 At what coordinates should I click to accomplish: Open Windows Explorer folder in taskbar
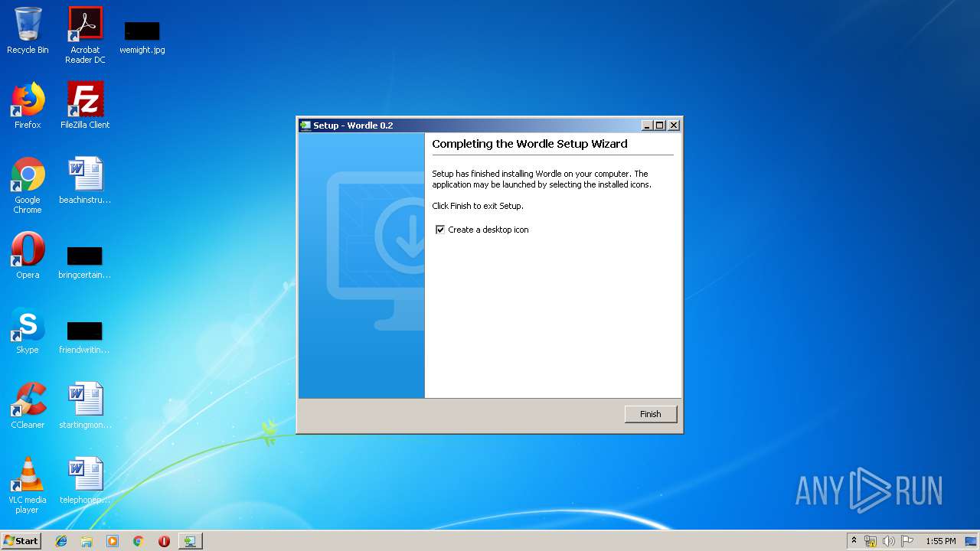pyautogui.click(x=87, y=541)
